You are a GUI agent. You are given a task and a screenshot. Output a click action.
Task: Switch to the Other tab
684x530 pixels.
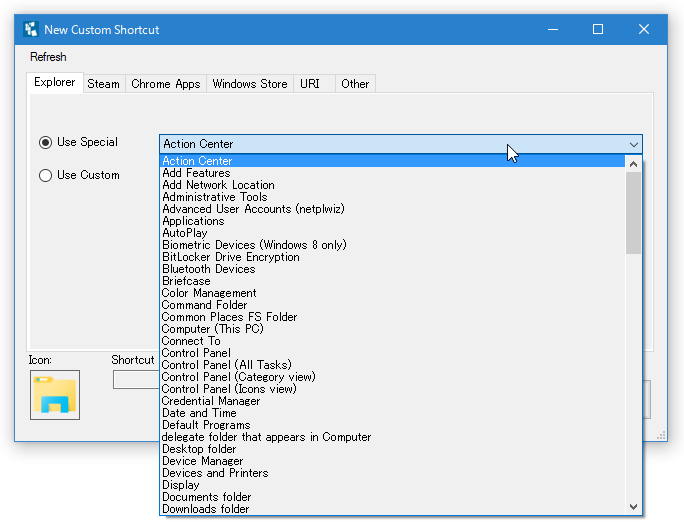pos(355,84)
